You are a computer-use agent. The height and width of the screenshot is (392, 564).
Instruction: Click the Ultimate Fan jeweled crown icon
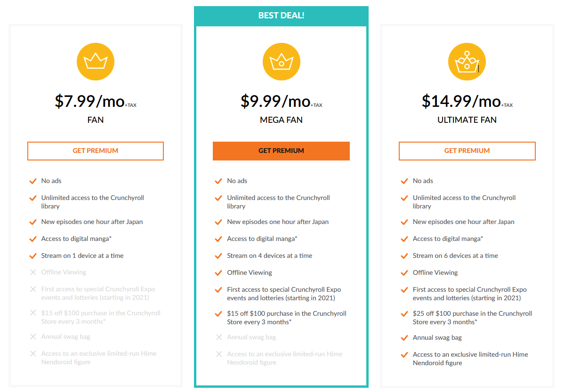click(467, 62)
